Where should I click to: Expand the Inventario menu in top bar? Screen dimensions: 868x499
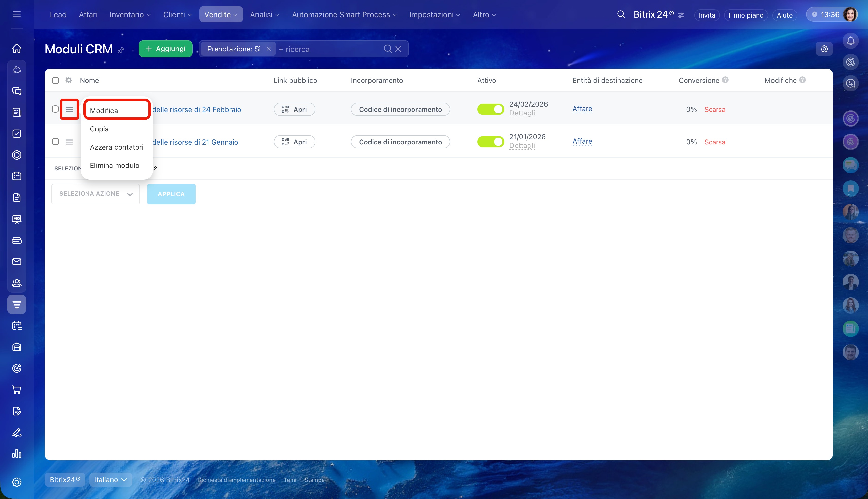(130, 15)
